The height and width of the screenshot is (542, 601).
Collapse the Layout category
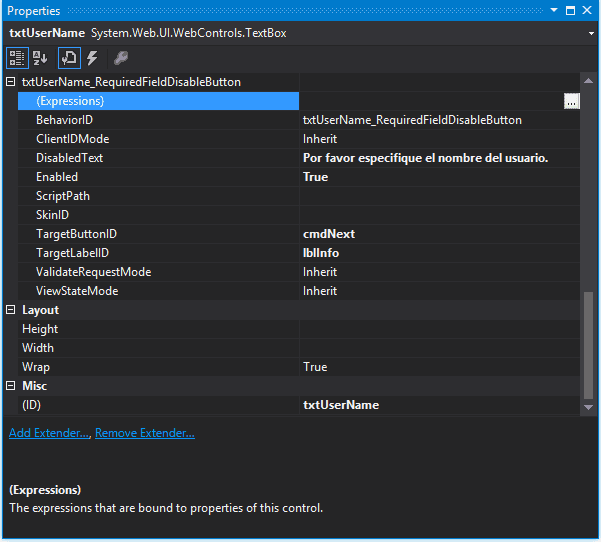(x=11, y=310)
